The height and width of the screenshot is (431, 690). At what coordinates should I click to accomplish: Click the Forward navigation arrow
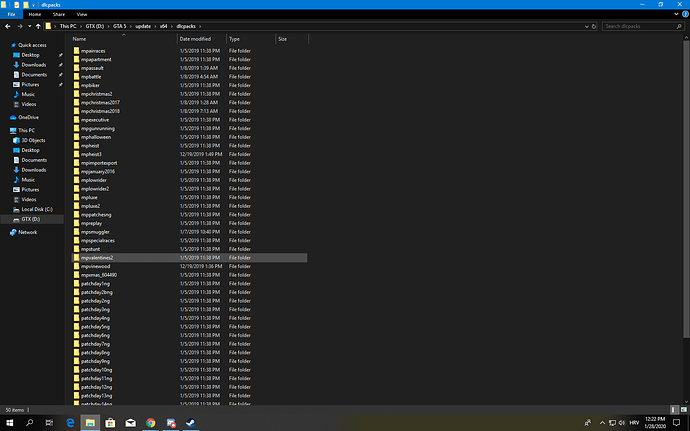point(20,26)
